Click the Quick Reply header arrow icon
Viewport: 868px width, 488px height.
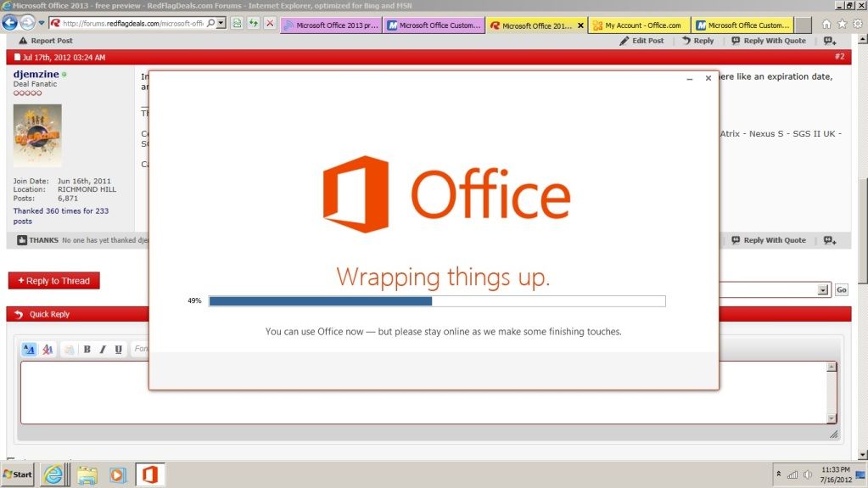click(19, 314)
